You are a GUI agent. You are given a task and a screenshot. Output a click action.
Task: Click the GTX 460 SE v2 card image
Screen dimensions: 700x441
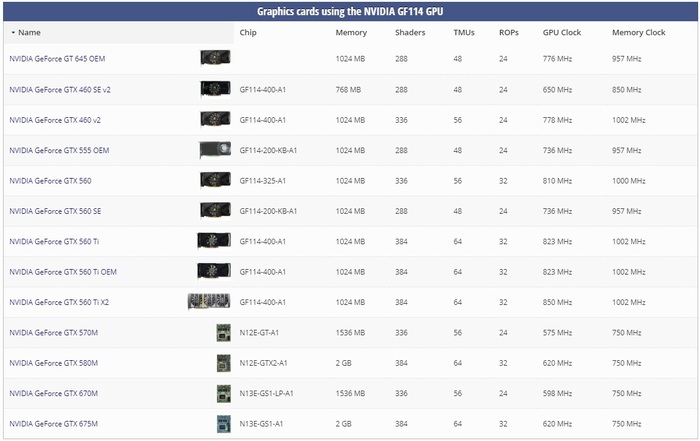coord(215,90)
